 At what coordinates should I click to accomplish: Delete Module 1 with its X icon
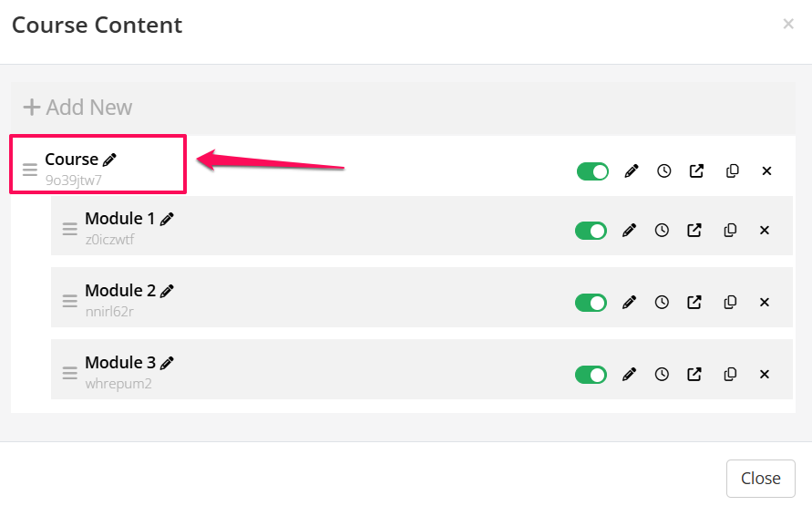[765, 231]
